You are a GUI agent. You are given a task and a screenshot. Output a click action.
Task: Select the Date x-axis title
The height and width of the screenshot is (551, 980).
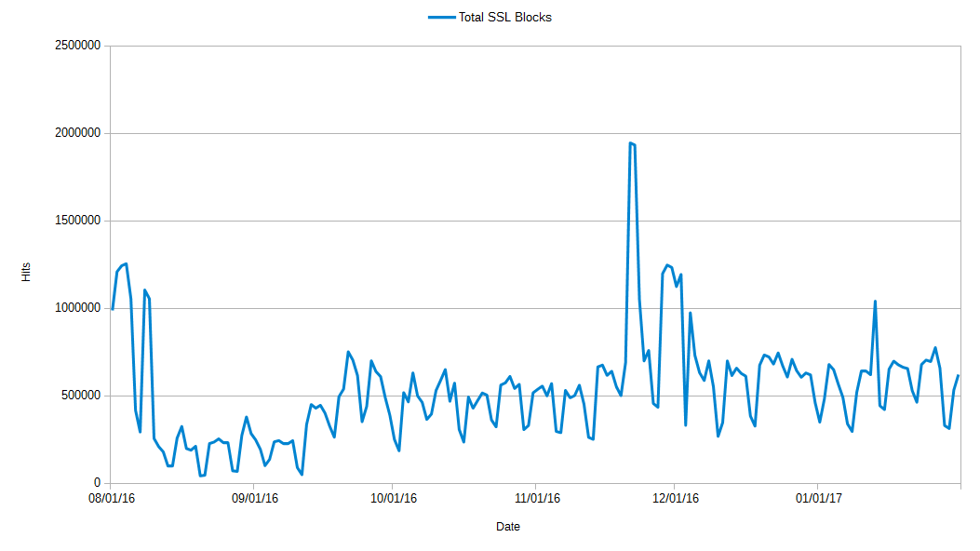pos(508,527)
